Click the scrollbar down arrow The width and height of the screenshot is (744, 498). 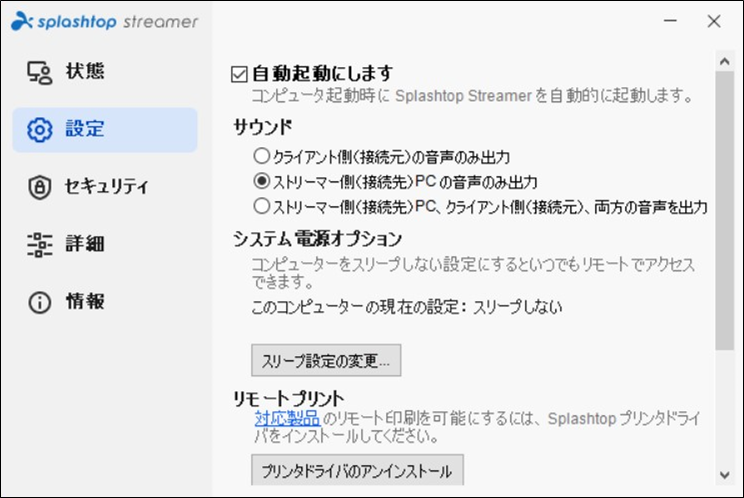click(724, 475)
